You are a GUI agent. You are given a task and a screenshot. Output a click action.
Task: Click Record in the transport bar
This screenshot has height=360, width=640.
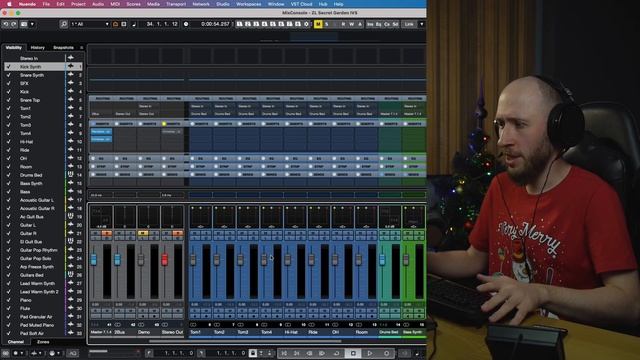pos(387,353)
